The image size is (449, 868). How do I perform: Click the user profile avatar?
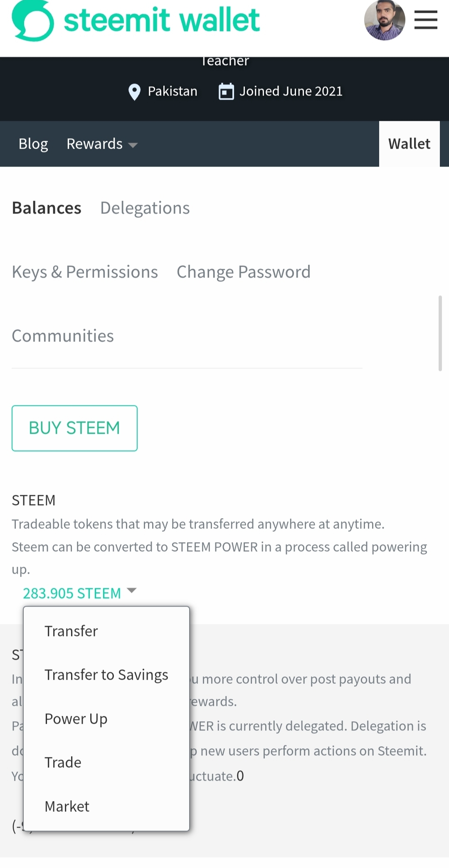[x=385, y=20]
